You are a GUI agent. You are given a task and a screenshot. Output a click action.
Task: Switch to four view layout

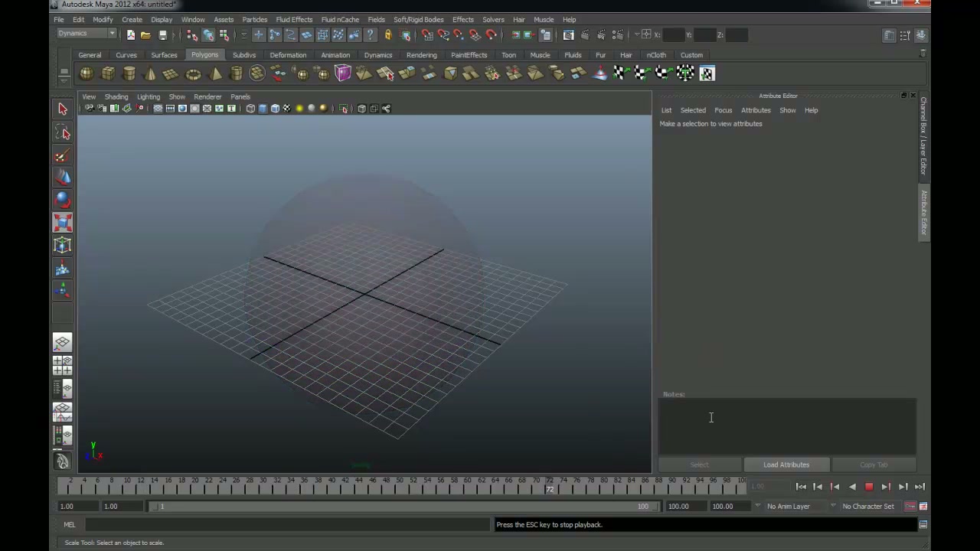coord(63,365)
